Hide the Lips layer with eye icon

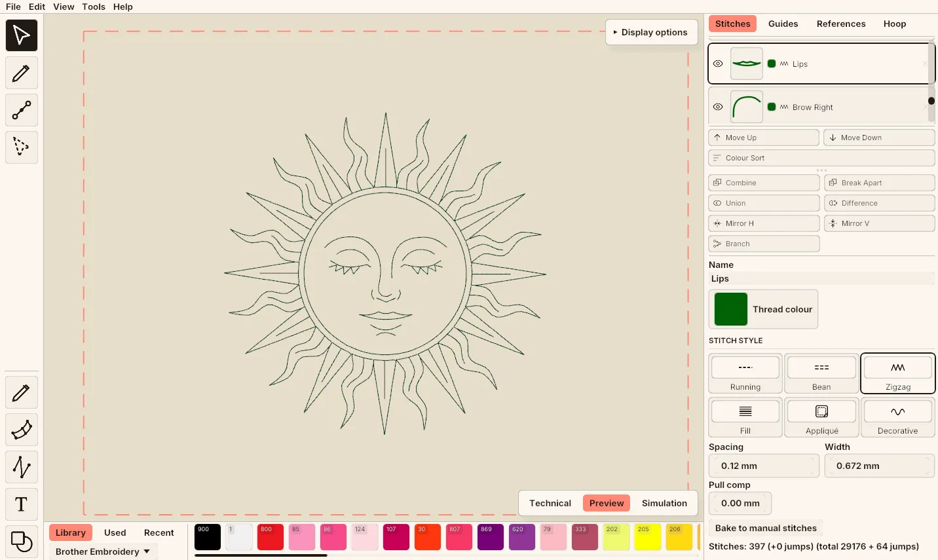click(x=718, y=64)
